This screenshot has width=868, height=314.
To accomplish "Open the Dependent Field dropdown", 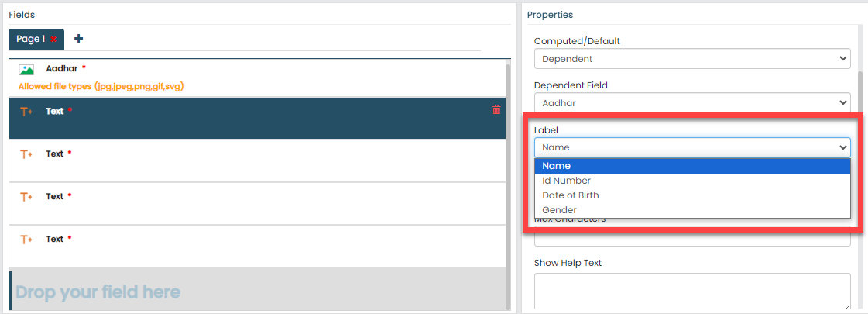I will pos(691,102).
